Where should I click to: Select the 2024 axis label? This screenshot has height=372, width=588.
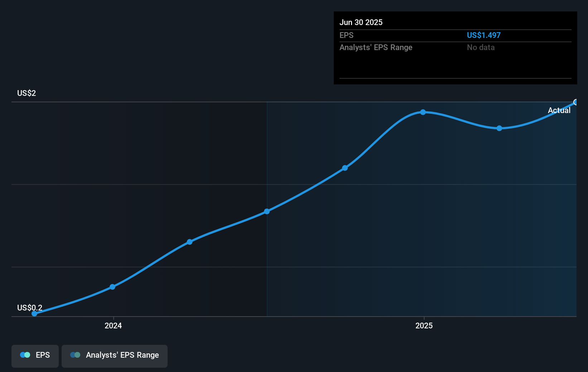coord(113,326)
